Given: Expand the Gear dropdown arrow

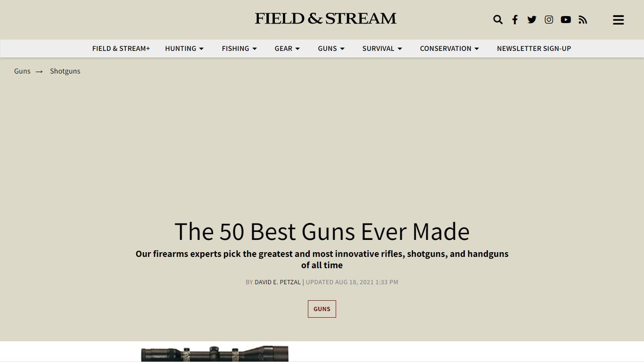Looking at the screenshot, I should point(297,49).
